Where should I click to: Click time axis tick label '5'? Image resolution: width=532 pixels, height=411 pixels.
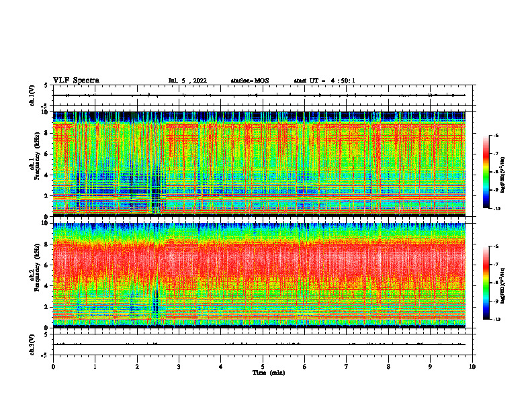click(263, 367)
